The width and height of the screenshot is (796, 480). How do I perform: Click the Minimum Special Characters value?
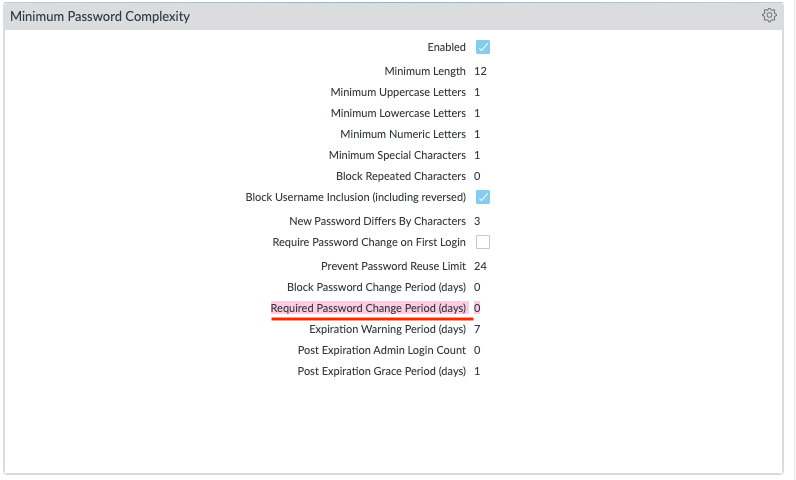click(477, 156)
